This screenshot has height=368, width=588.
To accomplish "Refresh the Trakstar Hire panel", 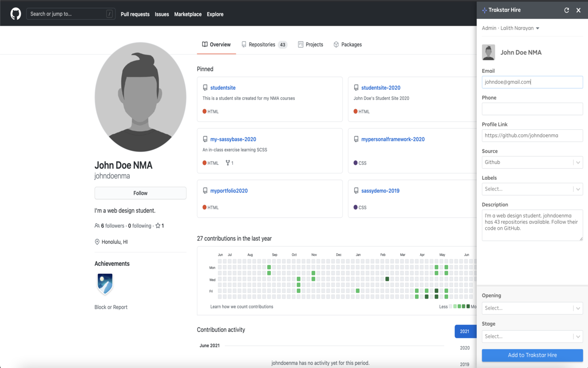I will click(x=566, y=10).
